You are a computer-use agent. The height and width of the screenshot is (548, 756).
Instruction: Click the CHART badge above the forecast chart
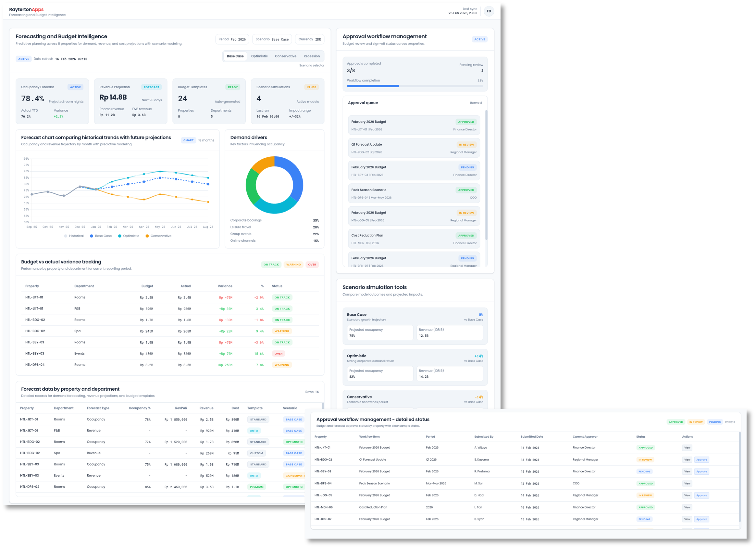(188, 140)
